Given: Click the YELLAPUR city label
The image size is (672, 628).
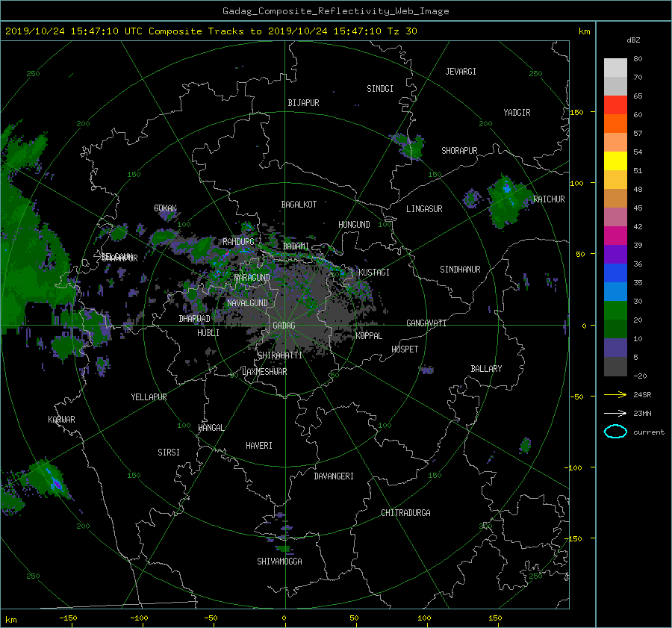Looking at the screenshot, I should click(149, 397).
